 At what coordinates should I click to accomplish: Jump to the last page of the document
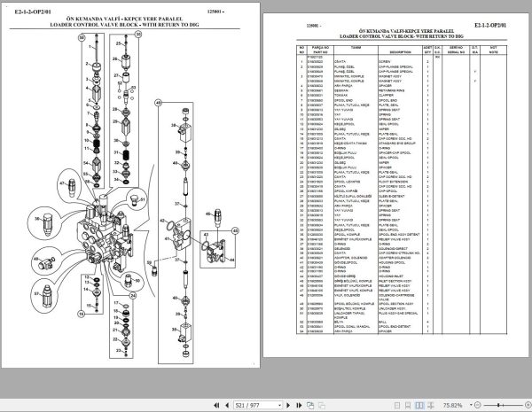(299, 405)
